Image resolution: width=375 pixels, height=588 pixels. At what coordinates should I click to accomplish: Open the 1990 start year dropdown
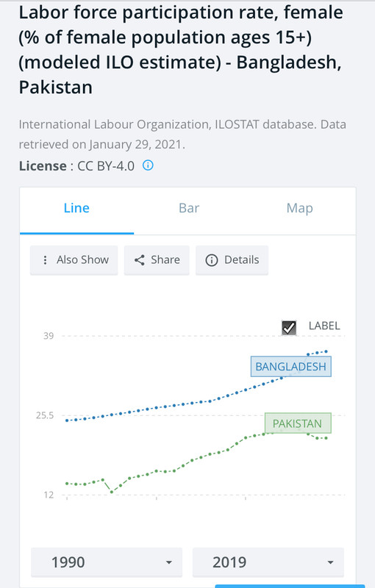click(107, 562)
